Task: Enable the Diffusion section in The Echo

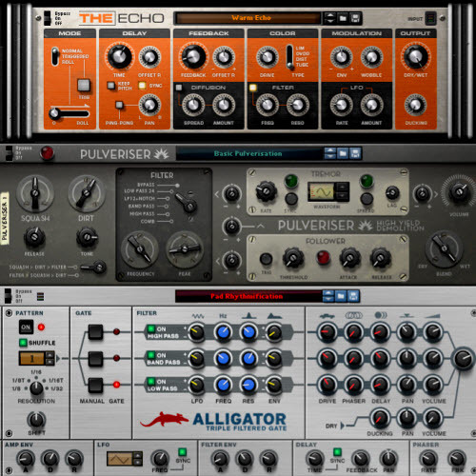Action: 179,88
